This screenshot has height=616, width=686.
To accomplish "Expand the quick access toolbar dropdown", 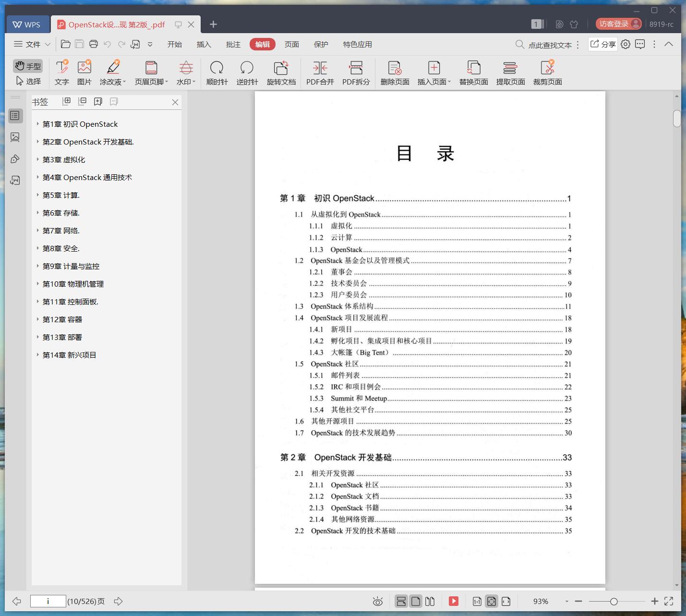I will (150, 44).
